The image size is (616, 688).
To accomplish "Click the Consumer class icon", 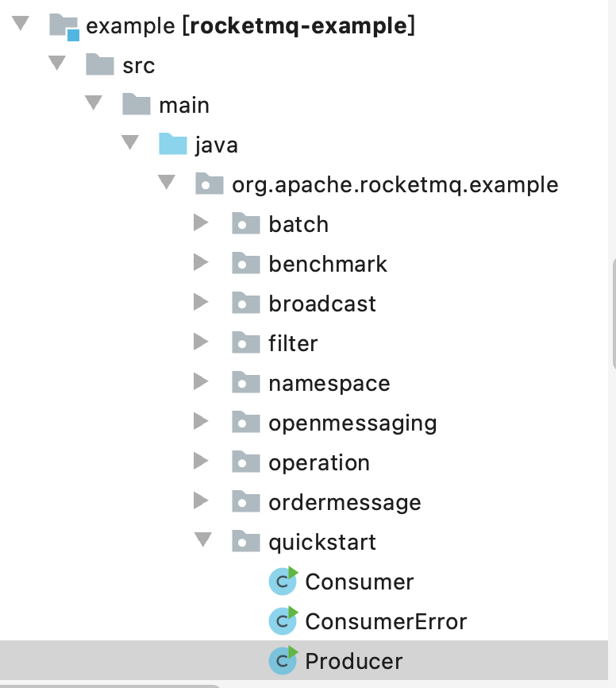I will pos(283,582).
